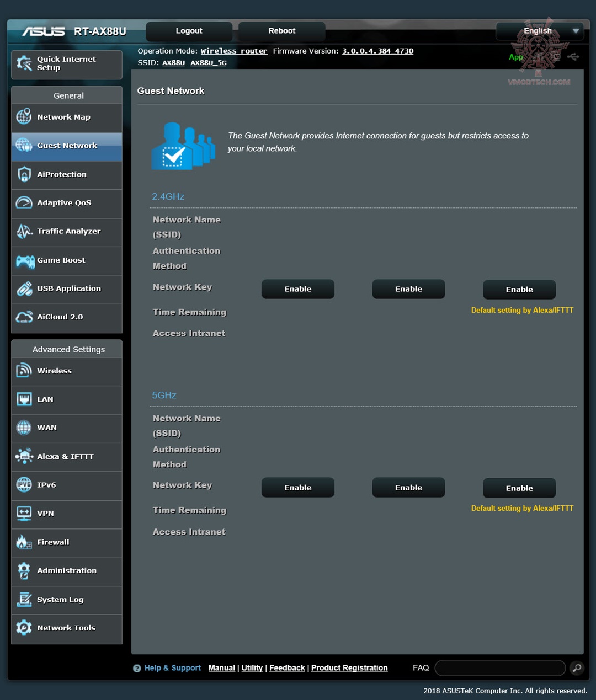Click the AX88U_5G SSID link
596x700 pixels.
point(209,63)
